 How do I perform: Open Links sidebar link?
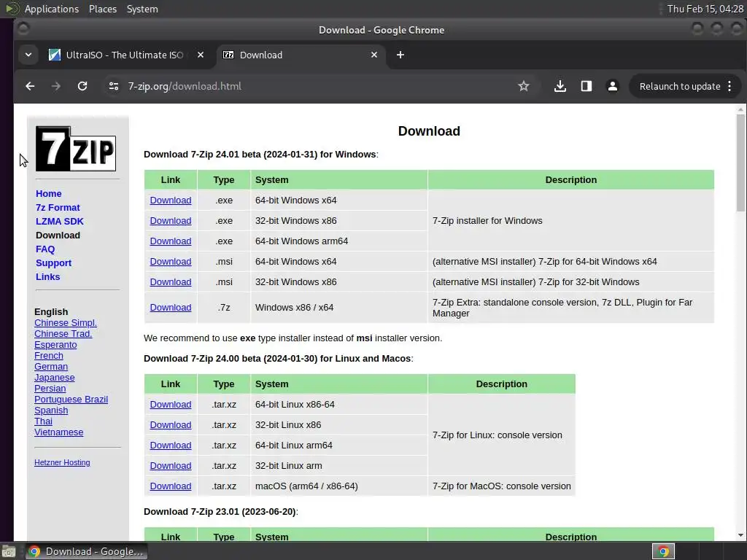pos(47,276)
